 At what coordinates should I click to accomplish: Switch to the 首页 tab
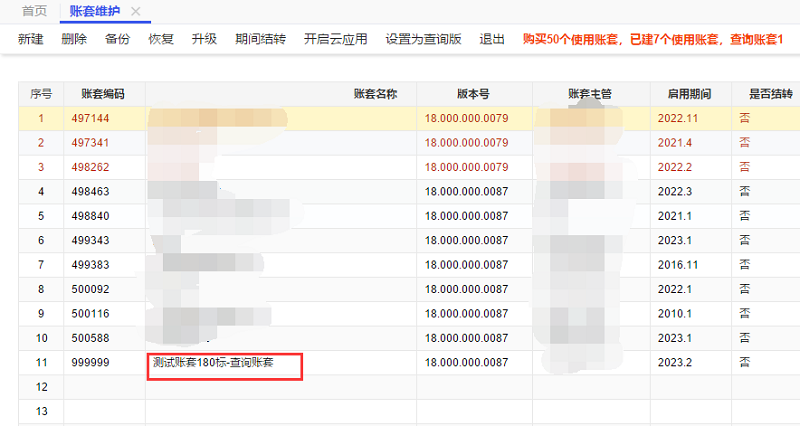(x=34, y=11)
